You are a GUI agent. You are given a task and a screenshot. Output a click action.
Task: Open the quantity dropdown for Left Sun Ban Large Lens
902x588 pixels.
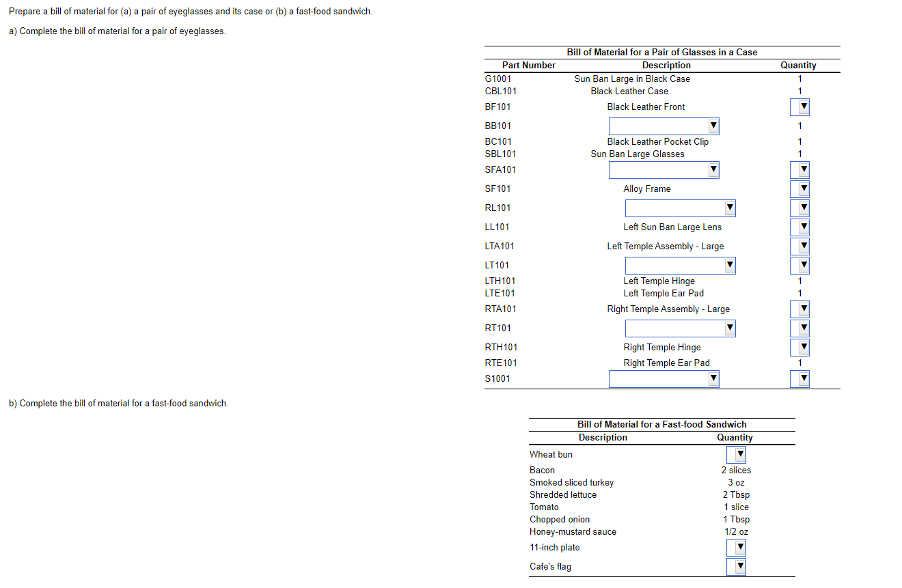tap(799, 227)
